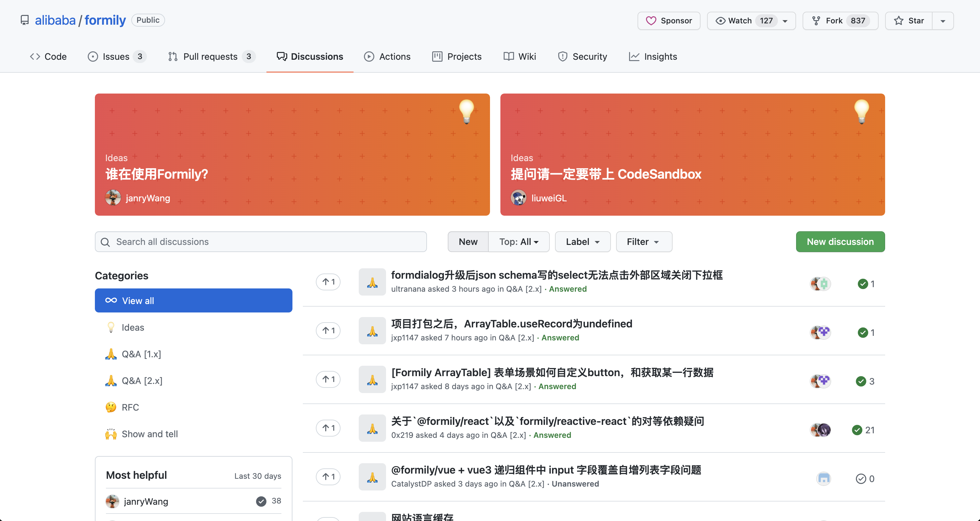980x521 pixels.
Task: Open discussion @formily/vue + vue3 递归组件中
Action: 546,470
